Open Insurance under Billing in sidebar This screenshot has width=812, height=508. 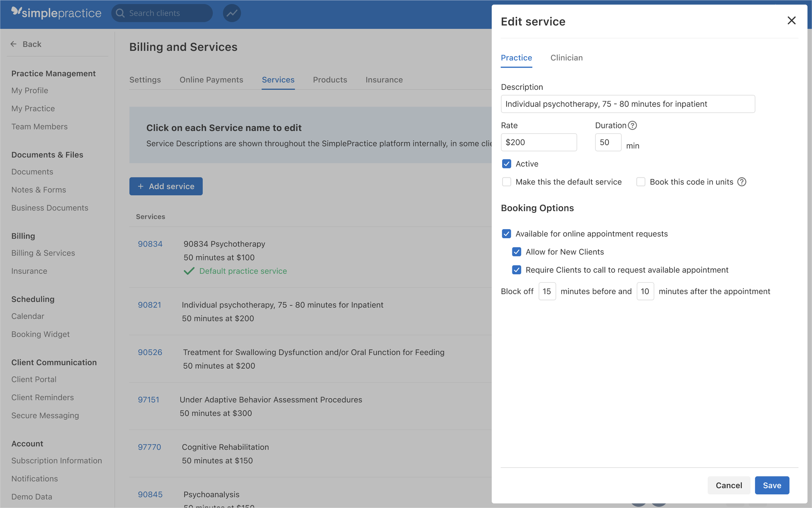coord(29,271)
